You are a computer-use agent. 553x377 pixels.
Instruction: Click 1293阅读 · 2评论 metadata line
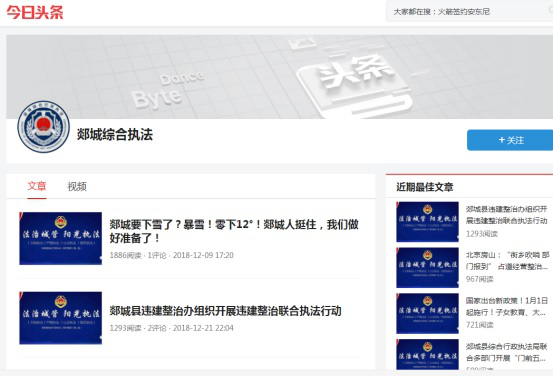click(171, 328)
